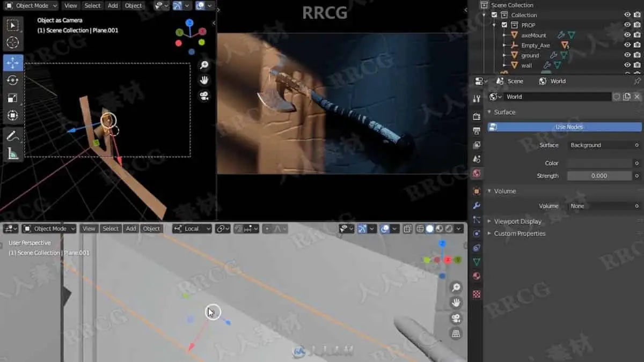644x362 pixels.
Task: Unlink World datablock with X button
Action: pyautogui.click(x=637, y=97)
